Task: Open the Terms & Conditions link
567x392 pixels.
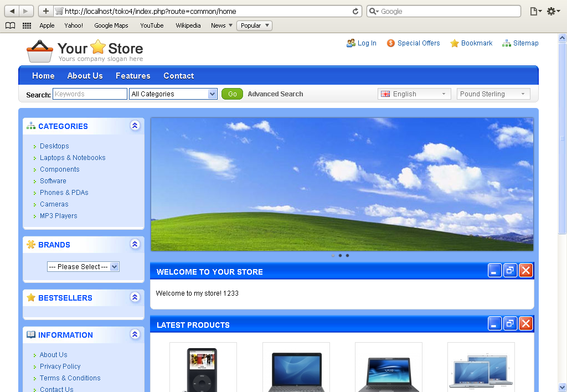Action: [x=70, y=378]
